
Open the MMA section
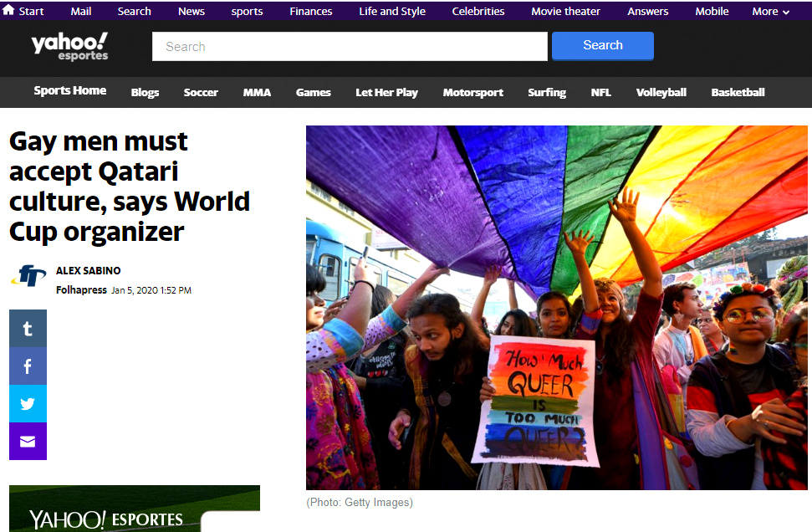pyautogui.click(x=257, y=93)
